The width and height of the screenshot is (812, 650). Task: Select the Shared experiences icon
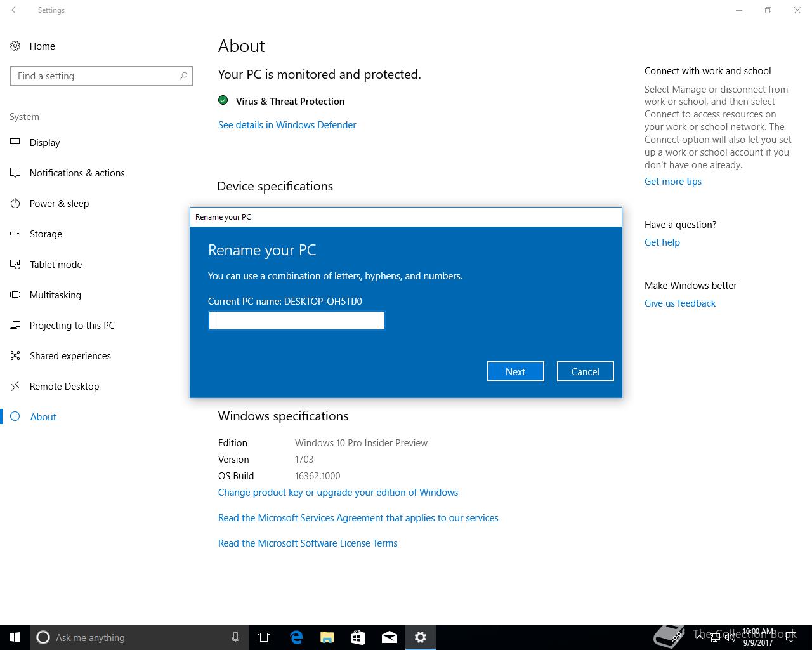coord(15,355)
